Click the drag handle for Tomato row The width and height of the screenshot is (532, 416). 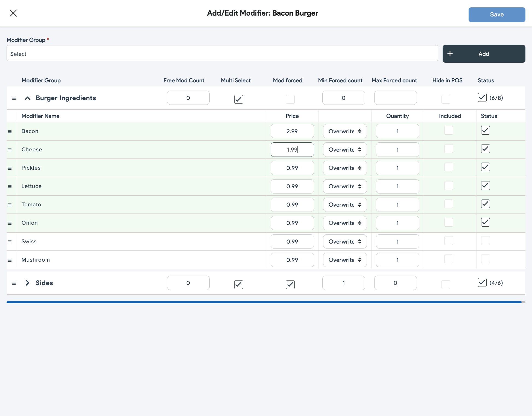10,205
